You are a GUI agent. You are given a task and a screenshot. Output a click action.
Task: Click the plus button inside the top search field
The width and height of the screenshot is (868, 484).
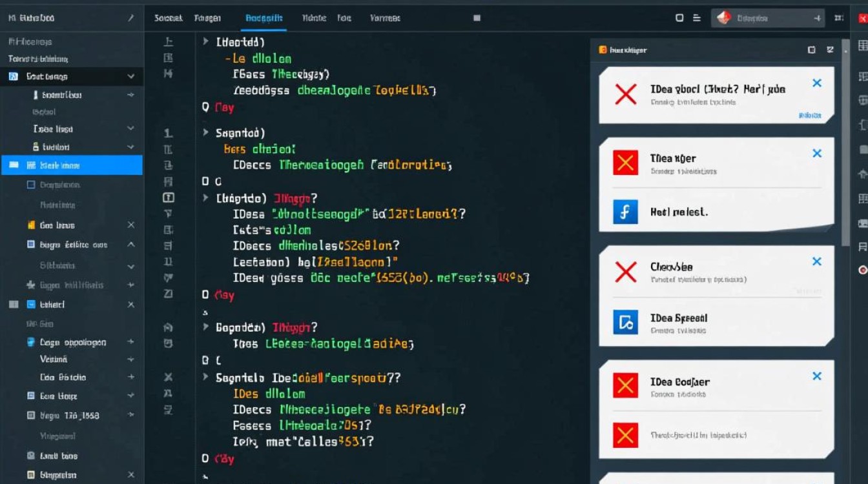tap(818, 19)
